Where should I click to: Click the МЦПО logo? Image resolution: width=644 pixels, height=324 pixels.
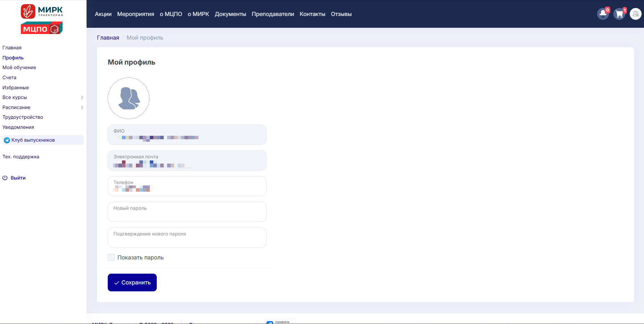pyautogui.click(x=42, y=28)
